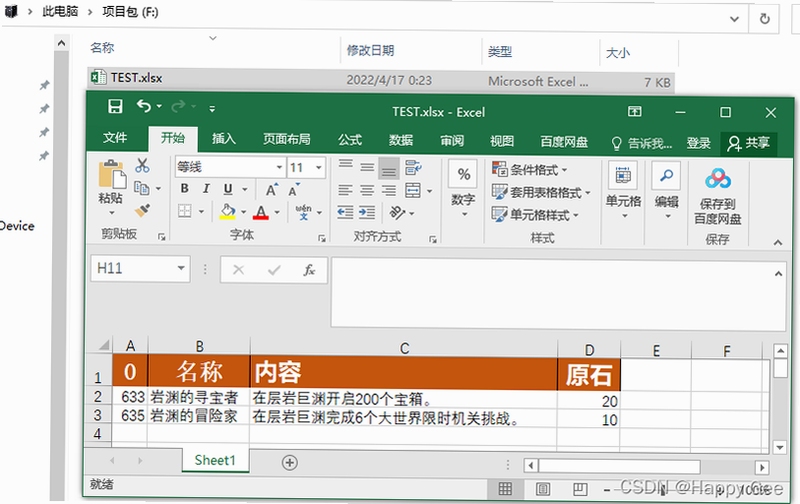Viewport: 800px width, 504px height.
Task: Apply yellow fill color with paint bucket
Action: (x=228, y=212)
